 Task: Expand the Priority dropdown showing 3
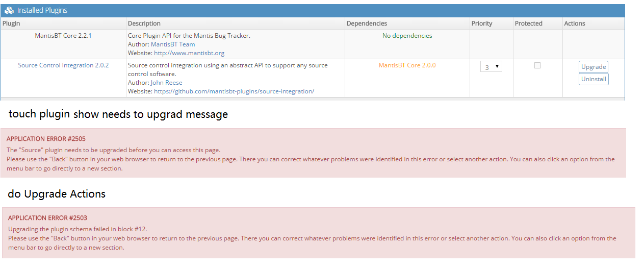coord(491,67)
